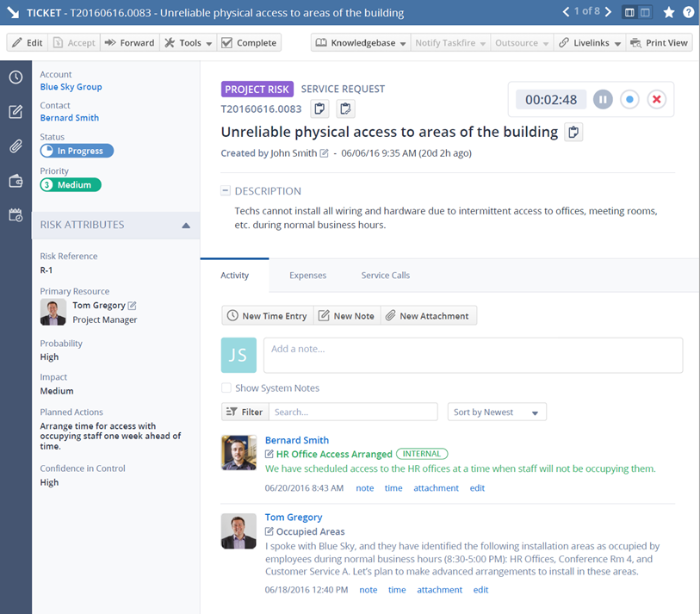Viewport: 700px width, 614px height.
Task: Click New Note button
Action: 347,316
